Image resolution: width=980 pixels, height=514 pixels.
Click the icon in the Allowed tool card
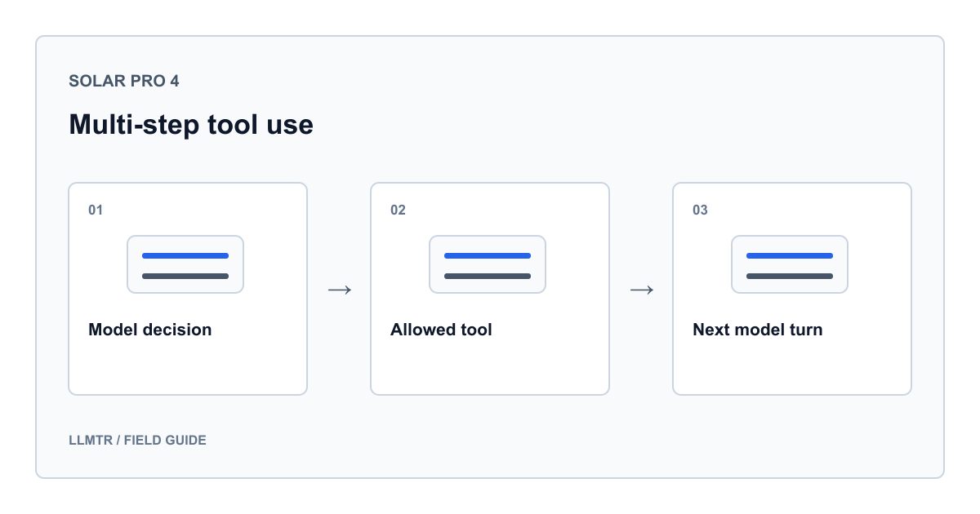488,264
